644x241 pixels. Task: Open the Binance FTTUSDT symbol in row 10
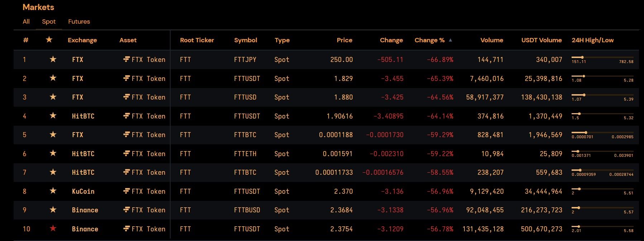click(247, 229)
